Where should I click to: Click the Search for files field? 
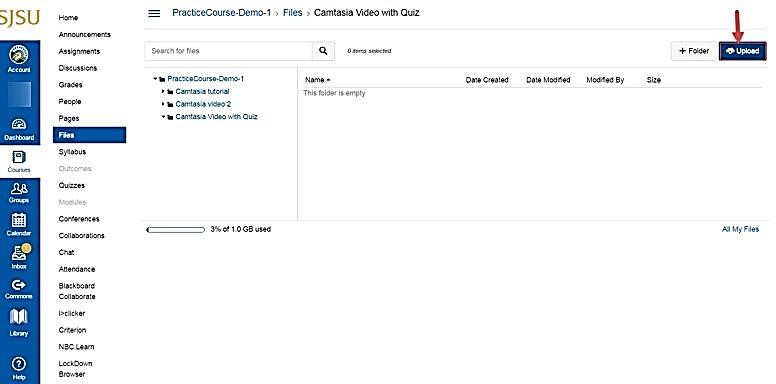pyautogui.click(x=229, y=50)
